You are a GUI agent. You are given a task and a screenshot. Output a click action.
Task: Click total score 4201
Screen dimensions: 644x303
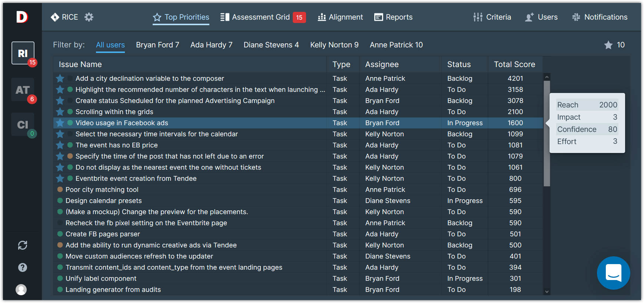coord(515,79)
